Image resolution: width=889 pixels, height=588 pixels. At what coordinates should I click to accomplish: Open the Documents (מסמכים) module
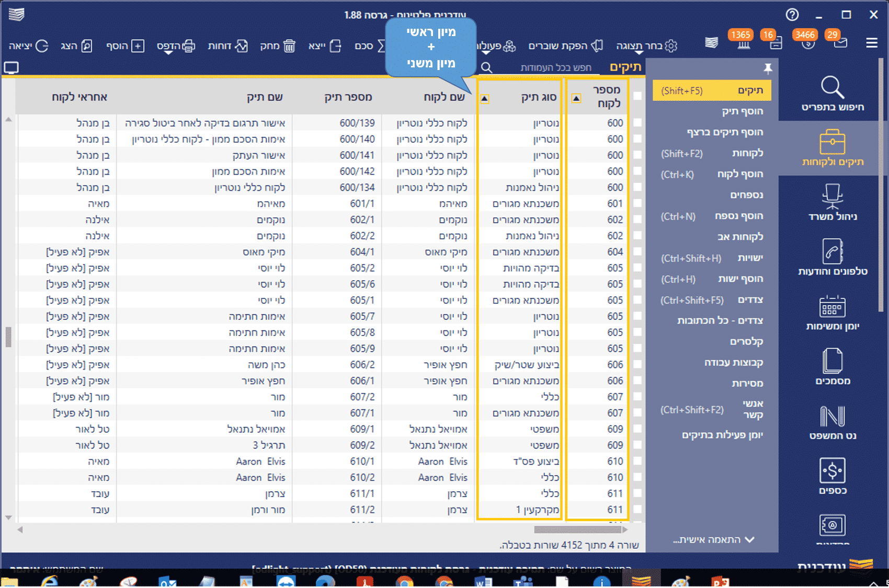833,367
